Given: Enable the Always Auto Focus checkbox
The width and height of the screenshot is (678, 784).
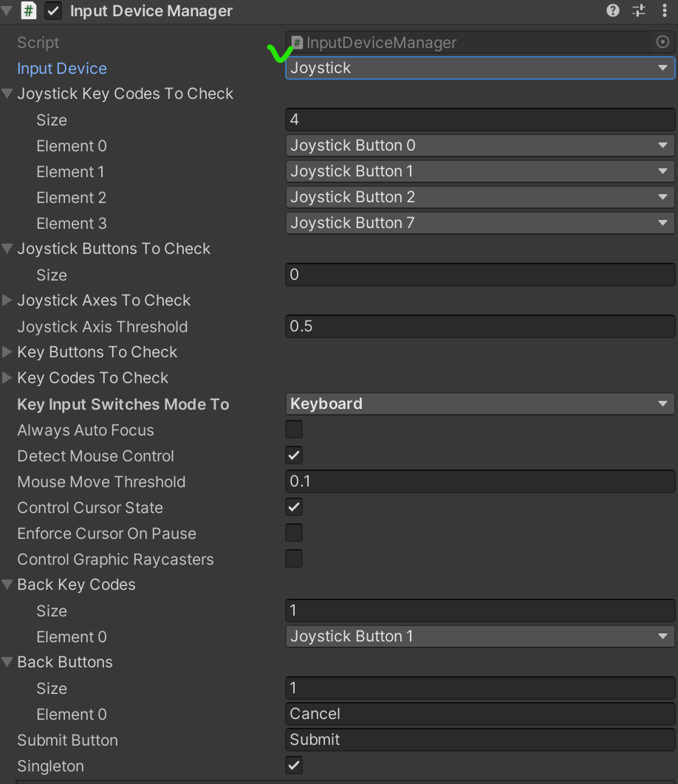Looking at the screenshot, I should pos(294,430).
